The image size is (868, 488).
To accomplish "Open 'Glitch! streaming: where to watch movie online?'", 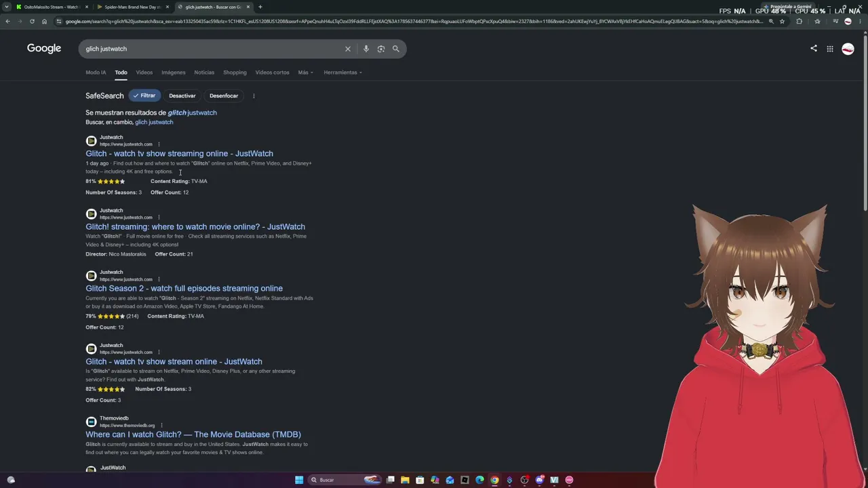I will pos(195,227).
